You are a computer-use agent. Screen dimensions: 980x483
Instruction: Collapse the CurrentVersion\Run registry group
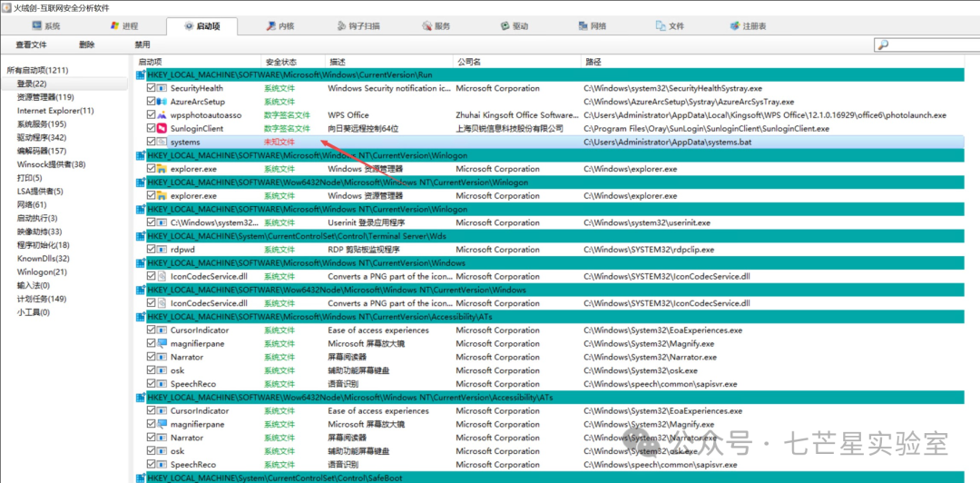141,75
